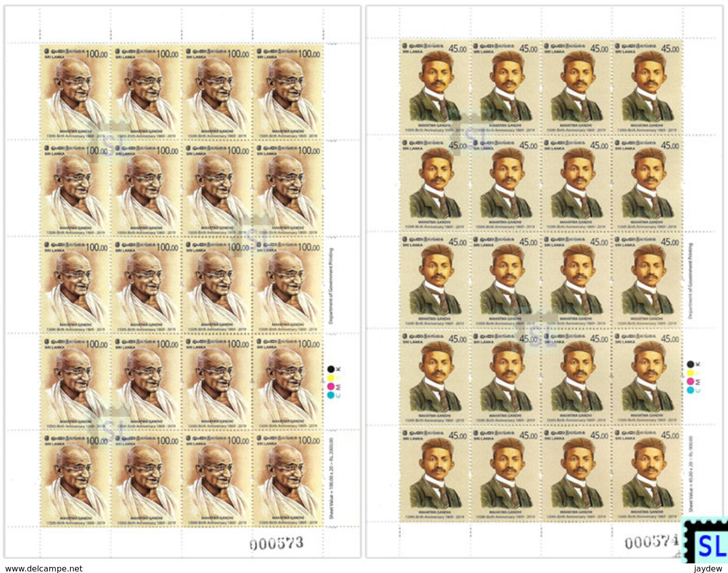The width and height of the screenshot is (728, 573).
Task: Click sheet serial number 000573
Action: click(277, 543)
